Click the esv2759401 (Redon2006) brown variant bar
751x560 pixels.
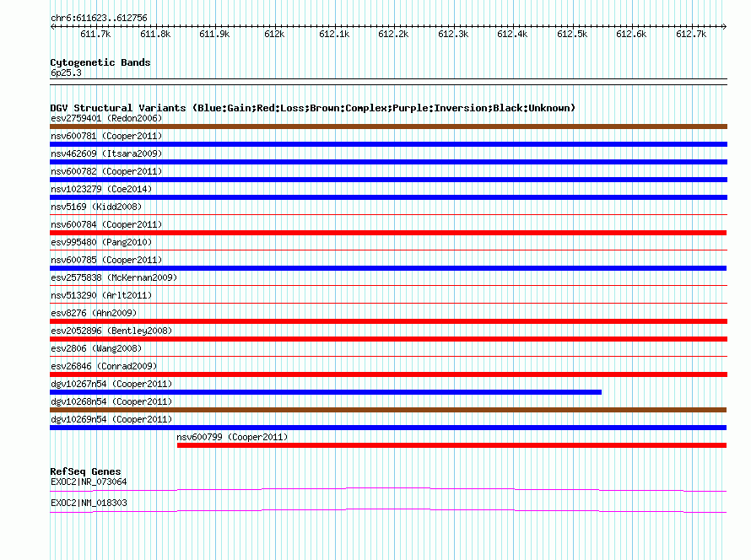click(x=388, y=127)
